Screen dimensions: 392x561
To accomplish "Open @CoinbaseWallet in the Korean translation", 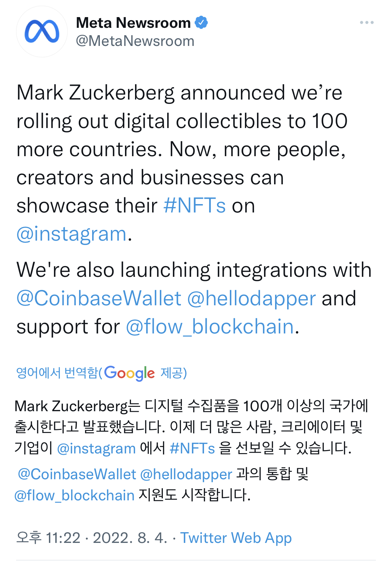I will (x=77, y=474).
